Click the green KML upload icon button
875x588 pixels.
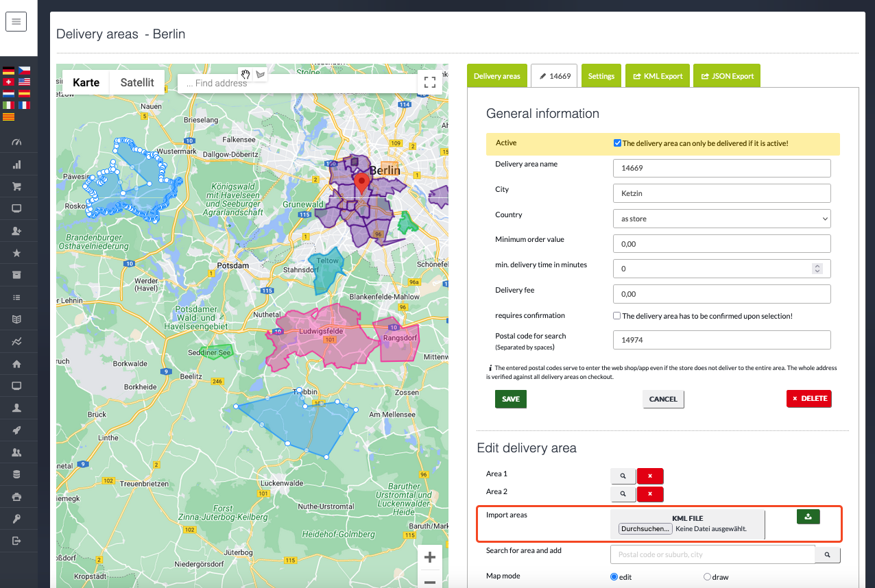808,517
